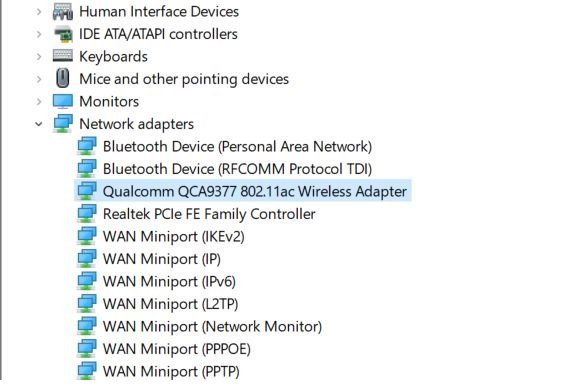Click the Realtek PCIe FE Controller icon
Image resolution: width=574 pixels, height=392 pixels.
pyautogui.click(x=87, y=213)
